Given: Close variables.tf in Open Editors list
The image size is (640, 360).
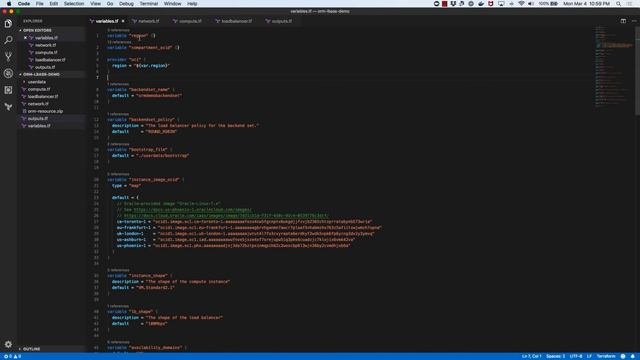Looking at the screenshot, I should click(25, 38).
